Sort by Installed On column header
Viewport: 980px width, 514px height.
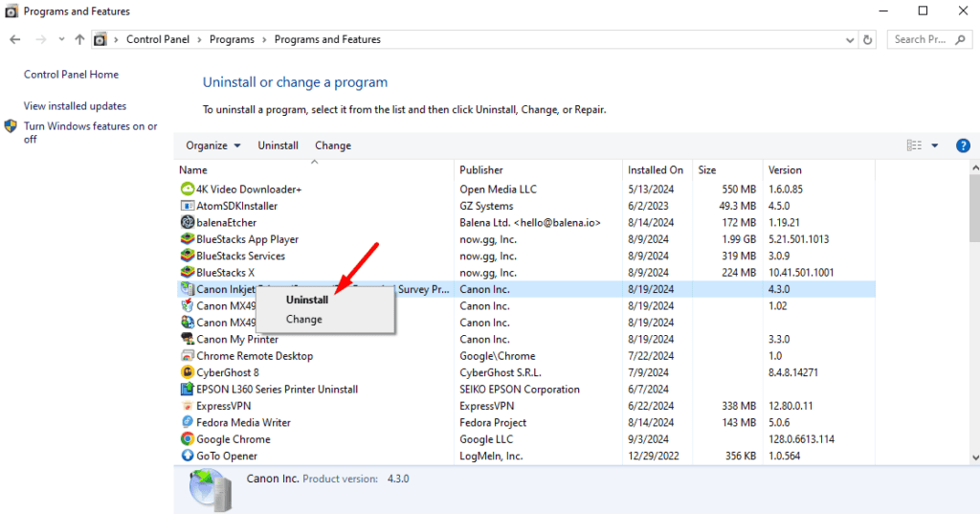[x=657, y=170]
